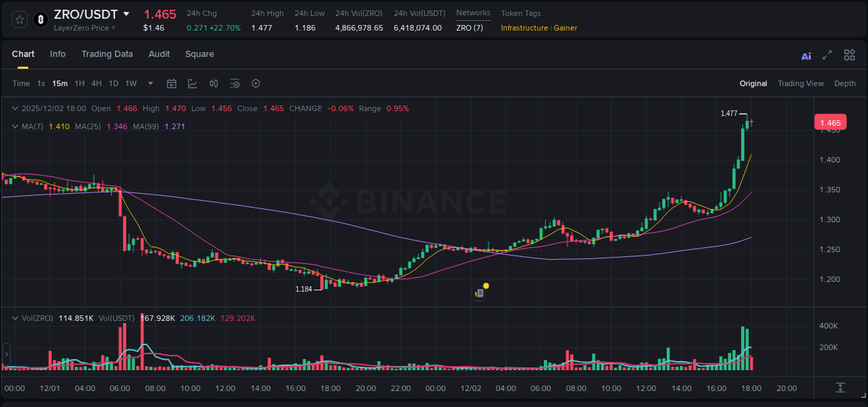Open the widget grid layout icon

(849, 54)
